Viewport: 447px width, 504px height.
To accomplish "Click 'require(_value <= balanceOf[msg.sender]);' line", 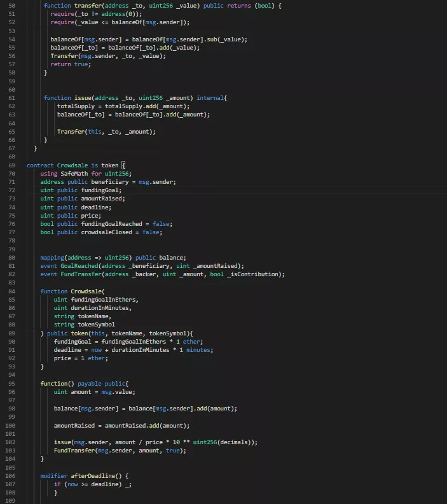I will click(120, 22).
